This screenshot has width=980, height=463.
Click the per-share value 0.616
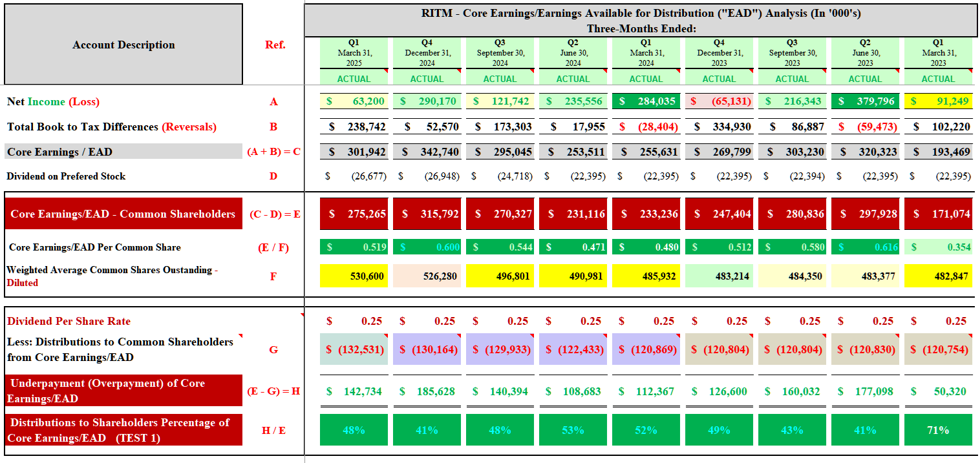[865, 247]
